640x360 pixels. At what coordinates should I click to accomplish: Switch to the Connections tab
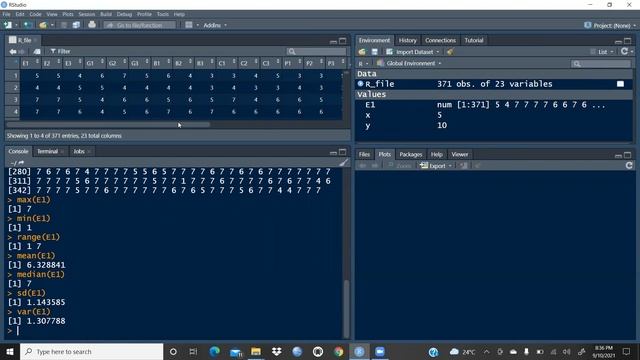tap(440, 40)
